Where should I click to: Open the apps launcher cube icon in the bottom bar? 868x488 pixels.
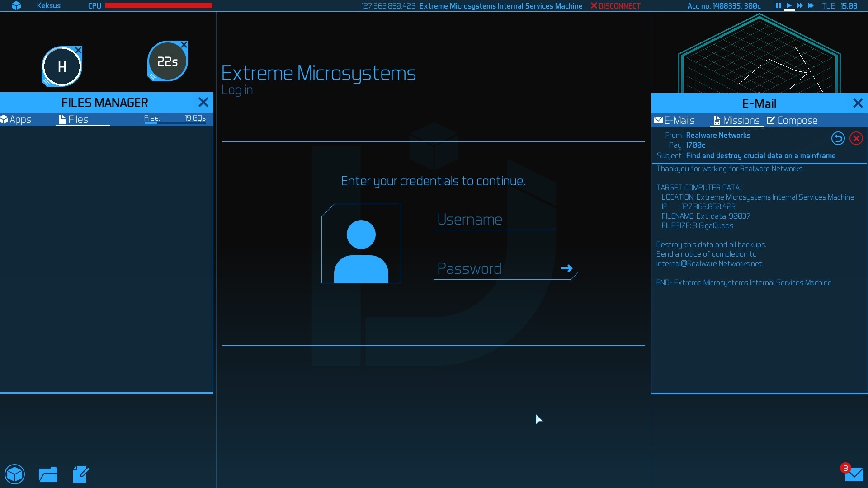point(15,474)
